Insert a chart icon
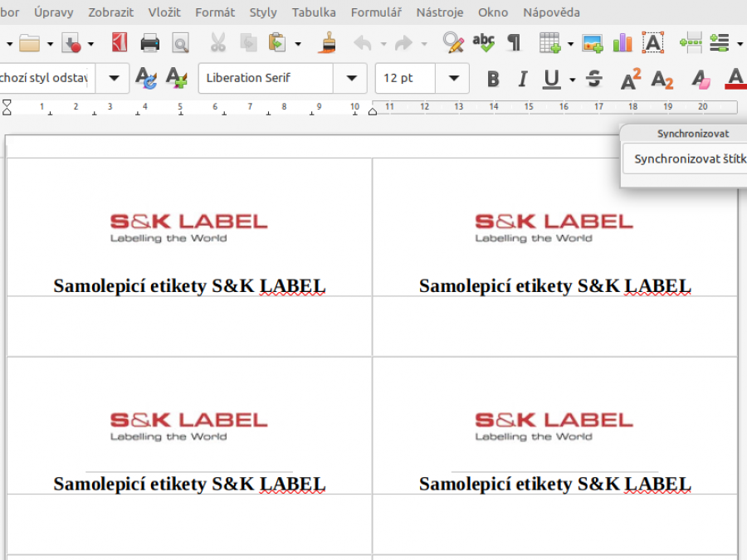 pyautogui.click(x=622, y=43)
